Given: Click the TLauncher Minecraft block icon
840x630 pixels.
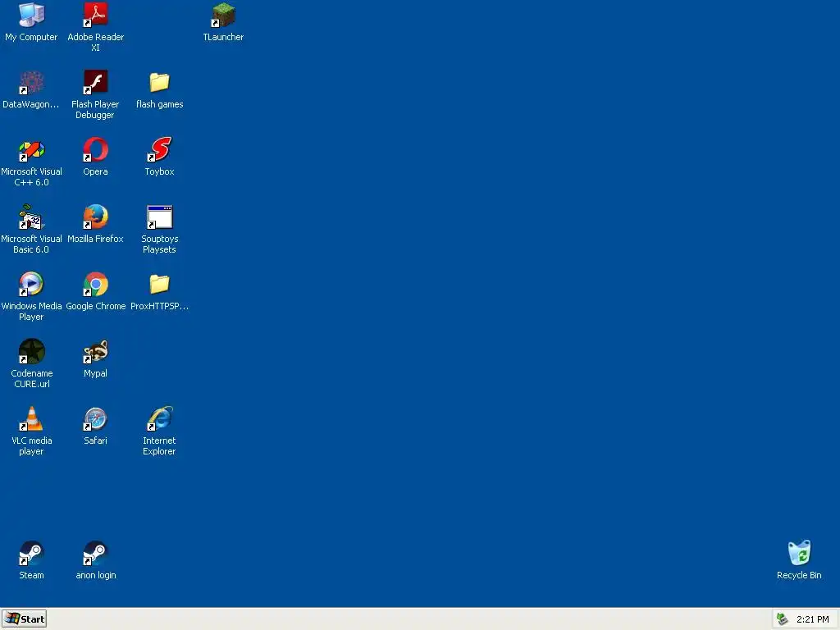Looking at the screenshot, I should point(223,15).
